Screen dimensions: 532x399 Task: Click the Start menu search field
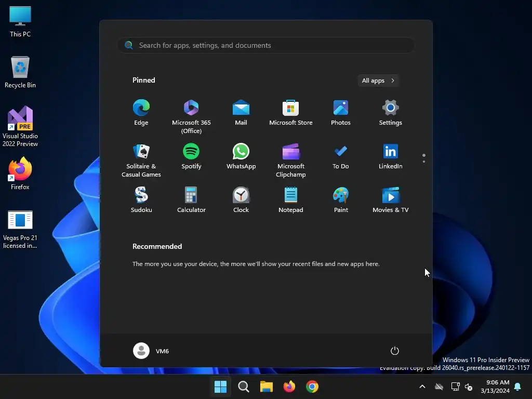(x=266, y=45)
